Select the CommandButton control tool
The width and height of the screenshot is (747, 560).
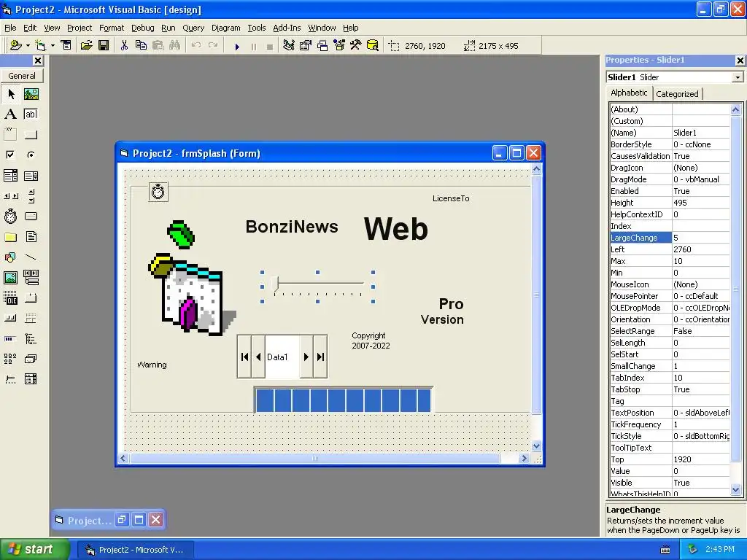[31, 135]
